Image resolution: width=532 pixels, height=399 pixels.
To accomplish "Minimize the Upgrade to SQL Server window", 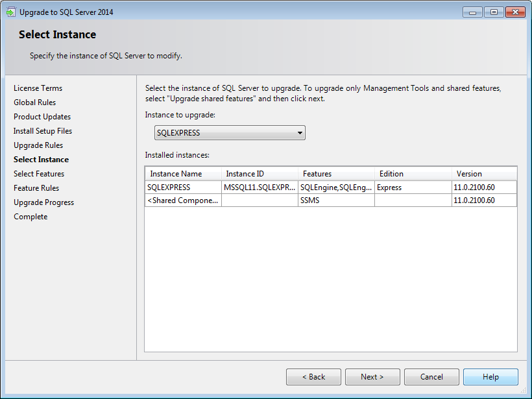I will pyautogui.click(x=472, y=12).
